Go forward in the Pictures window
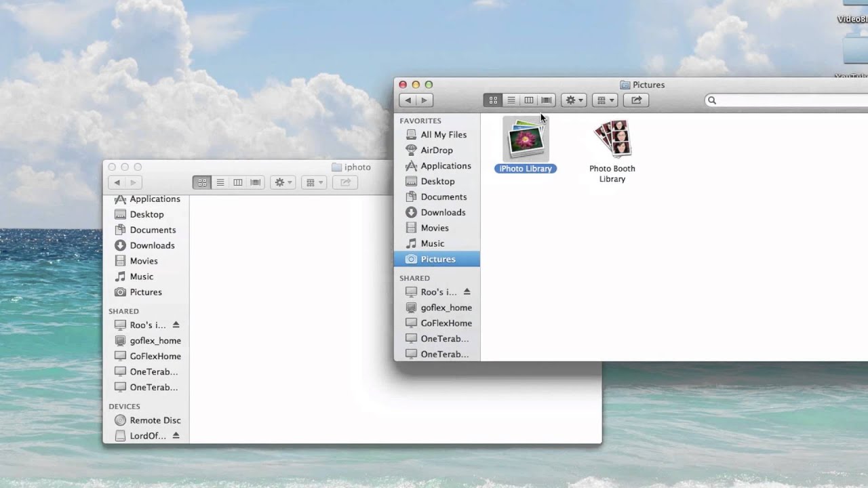Screen dimensions: 868x488 coord(425,100)
